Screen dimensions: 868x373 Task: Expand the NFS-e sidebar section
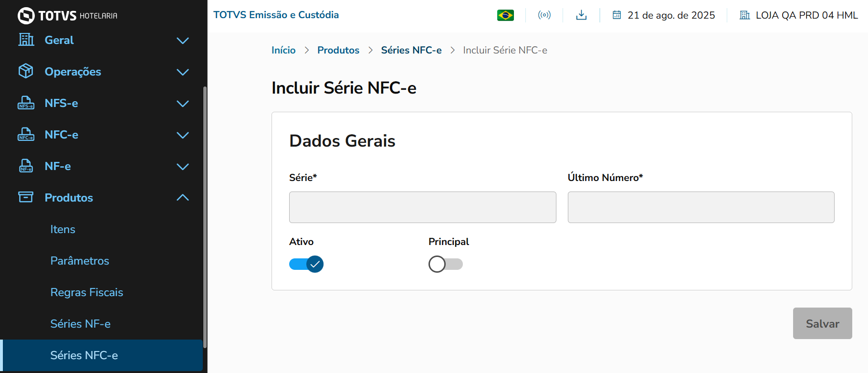pos(183,104)
